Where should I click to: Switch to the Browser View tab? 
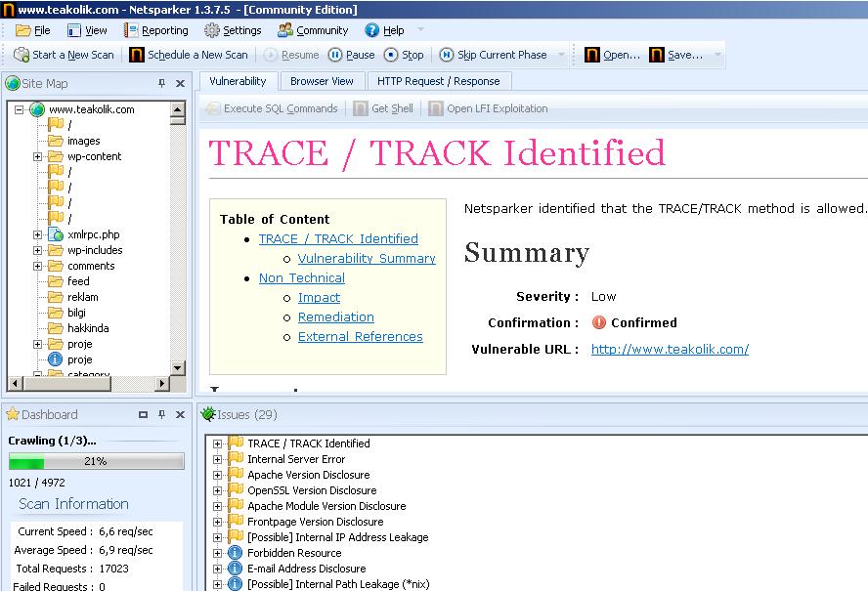[322, 81]
